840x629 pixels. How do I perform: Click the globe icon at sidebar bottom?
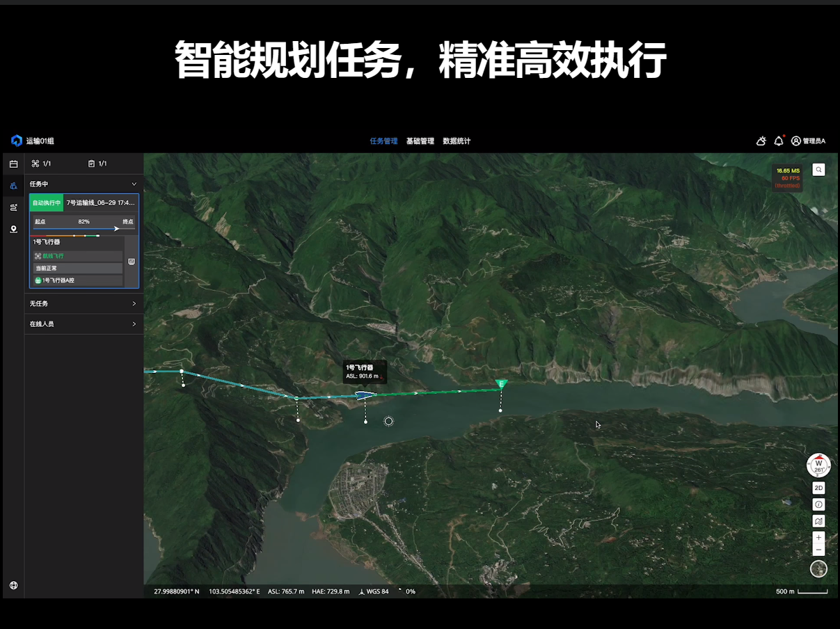(13, 585)
